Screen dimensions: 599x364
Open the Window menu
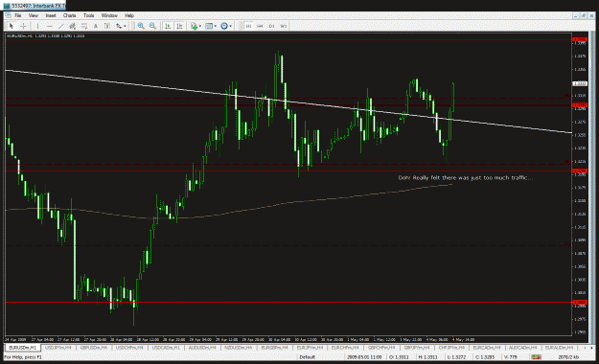pyautogui.click(x=109, y=15)
